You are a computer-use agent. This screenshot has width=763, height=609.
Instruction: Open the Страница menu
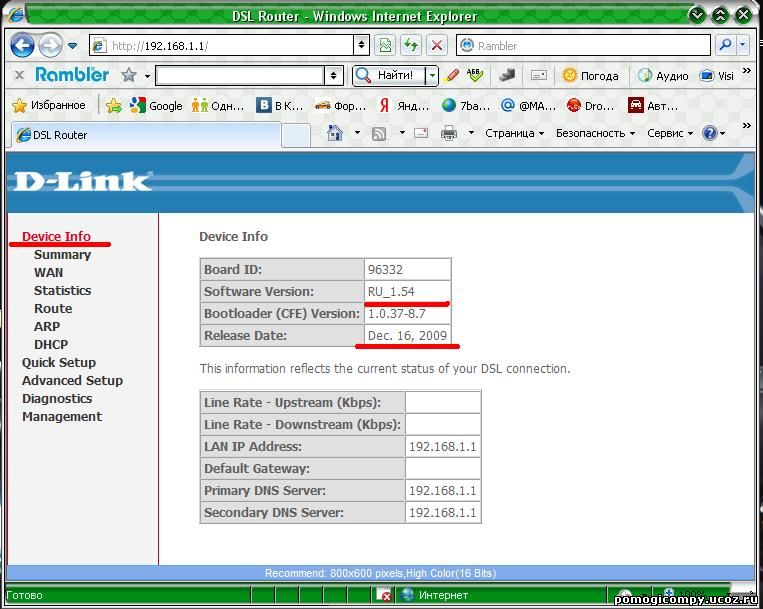(x=514, y=133)
